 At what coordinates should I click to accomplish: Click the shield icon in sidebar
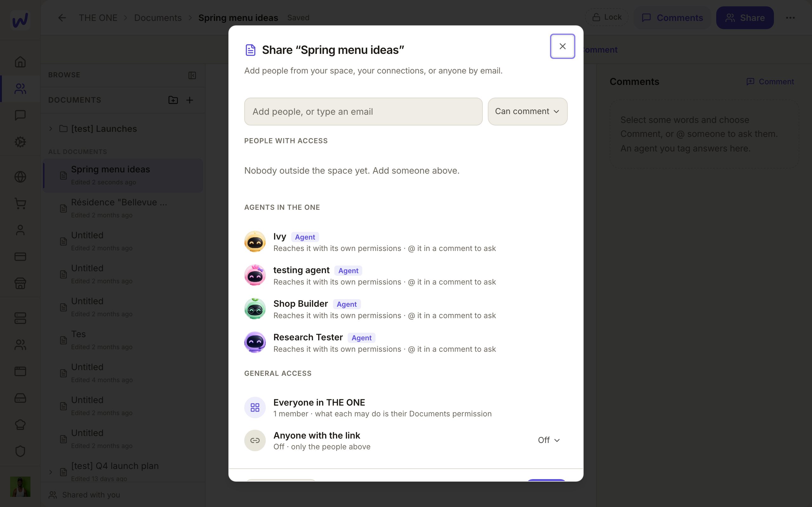point(20,451)
